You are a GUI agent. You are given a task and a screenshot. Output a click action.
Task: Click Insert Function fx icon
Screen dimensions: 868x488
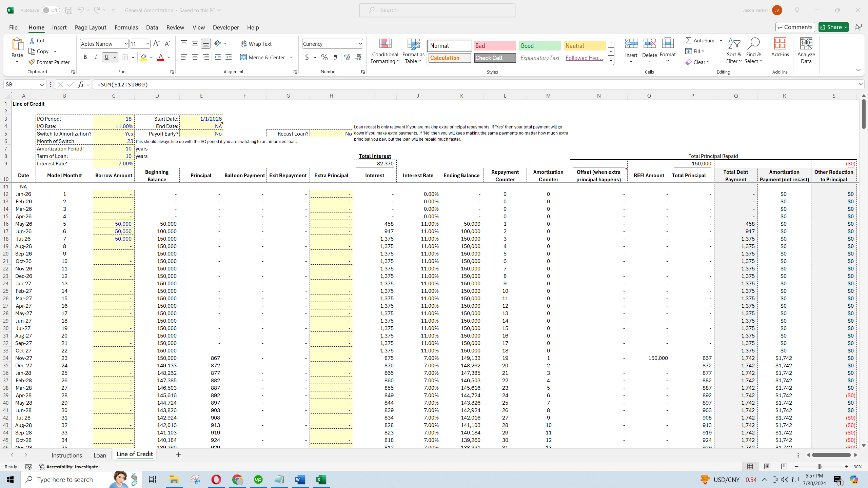pos(81,84)
